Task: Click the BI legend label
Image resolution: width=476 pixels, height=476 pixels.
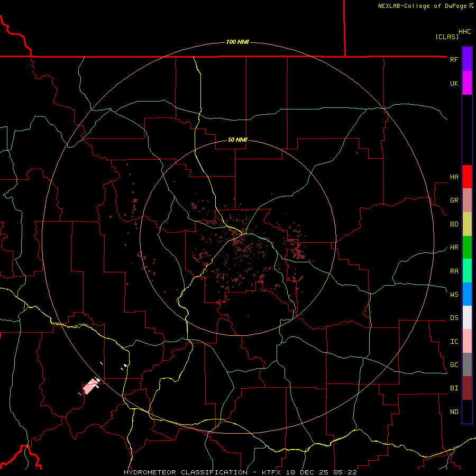Action: pyautogui.click(x=454, y=388)
